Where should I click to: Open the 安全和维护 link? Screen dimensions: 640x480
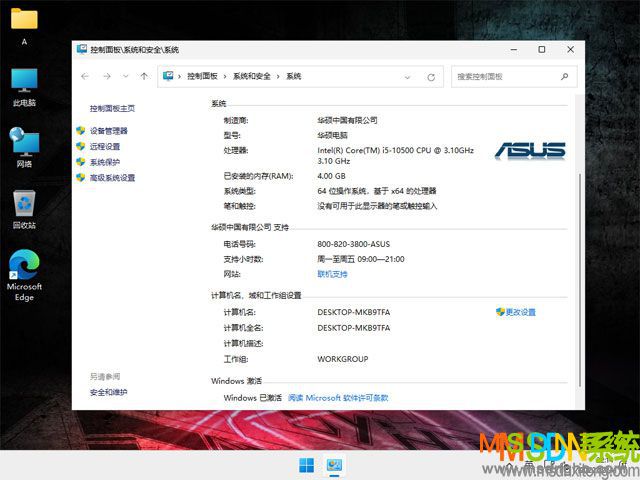pyautogui.click(x=109, y=392)
